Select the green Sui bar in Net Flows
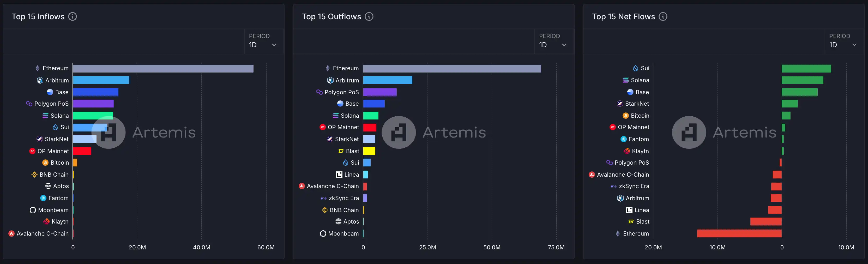Image resolution: width=868 pixels, height=264 pixels. coord(806,68)
